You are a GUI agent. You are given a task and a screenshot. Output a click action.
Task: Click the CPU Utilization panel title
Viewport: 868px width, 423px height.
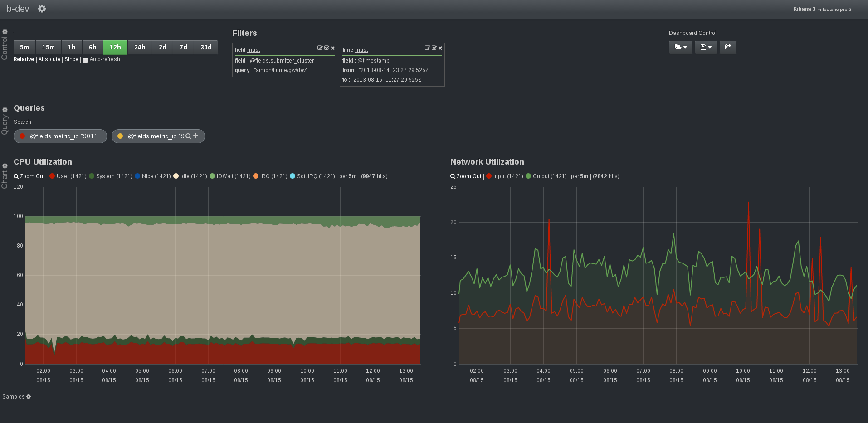43,162
